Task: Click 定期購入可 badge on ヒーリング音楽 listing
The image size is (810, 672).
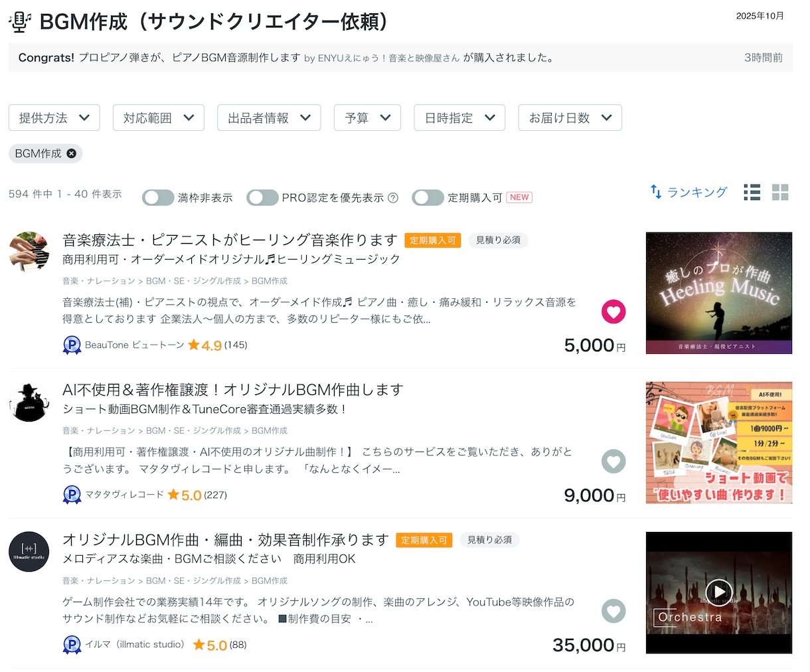Action: coord(433,240)
